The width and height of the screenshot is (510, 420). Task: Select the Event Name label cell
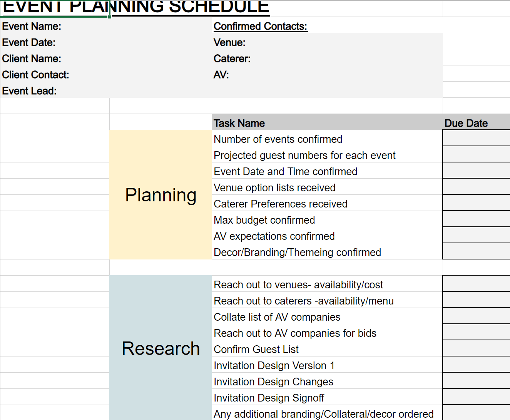coord(55,26)
